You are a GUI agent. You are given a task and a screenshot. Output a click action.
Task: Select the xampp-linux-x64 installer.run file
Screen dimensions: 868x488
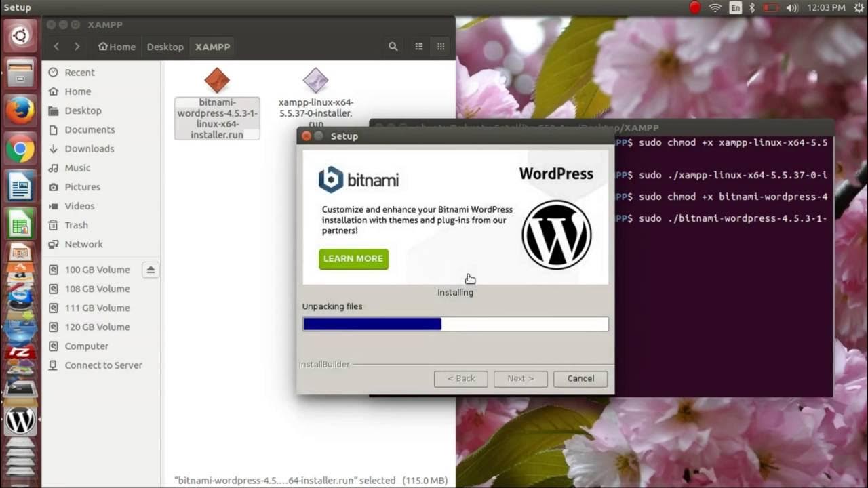(x=315, y=98)
